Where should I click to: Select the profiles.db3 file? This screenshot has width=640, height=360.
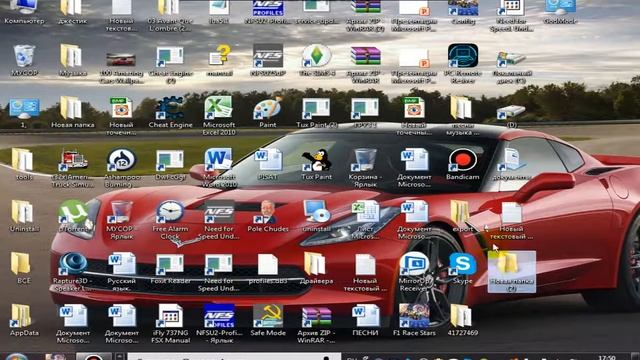coord(268,268)
